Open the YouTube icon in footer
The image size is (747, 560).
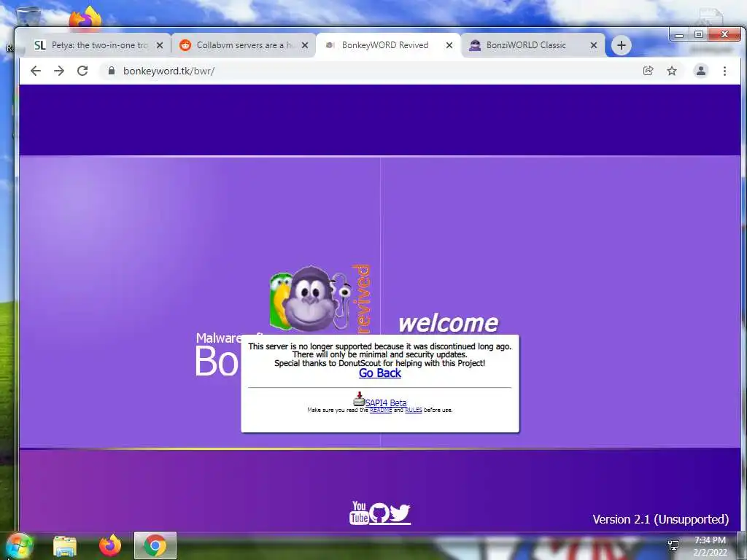click(359, 513)
